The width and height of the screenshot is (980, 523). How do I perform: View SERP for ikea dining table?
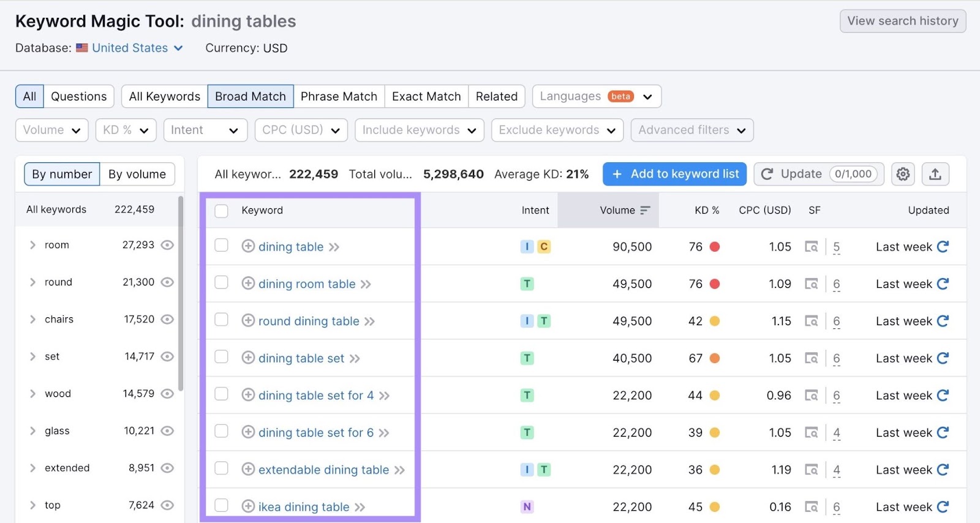[812, 507]
